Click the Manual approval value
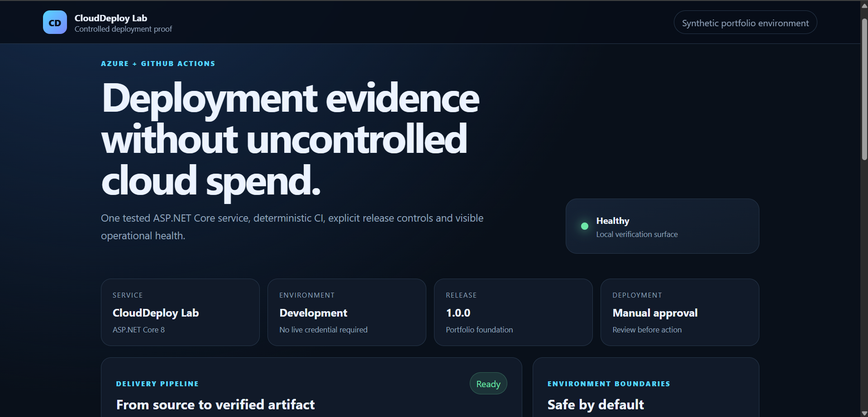868x417 pixels. click(x=655, y=313)
